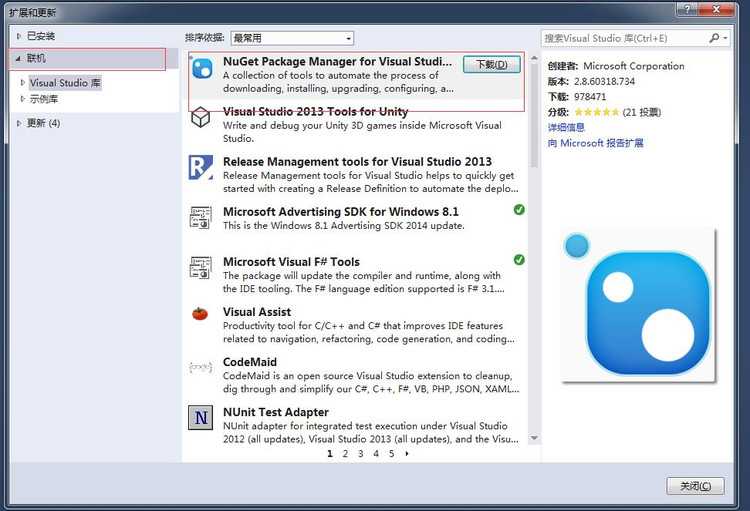Image resolution: width=750 pixels, height=511 pixels.
Task: Click the NuGet Package Manager extension icon
Action: click(x=202, y=68)
